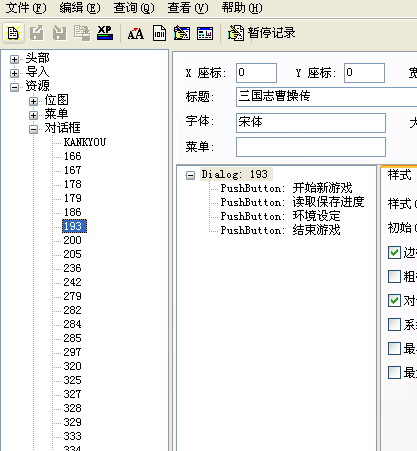The height and width of the screenshot is (451, 417).
Task: Check the lowest 最 style checkbox
Action: [x=394, y=372]
